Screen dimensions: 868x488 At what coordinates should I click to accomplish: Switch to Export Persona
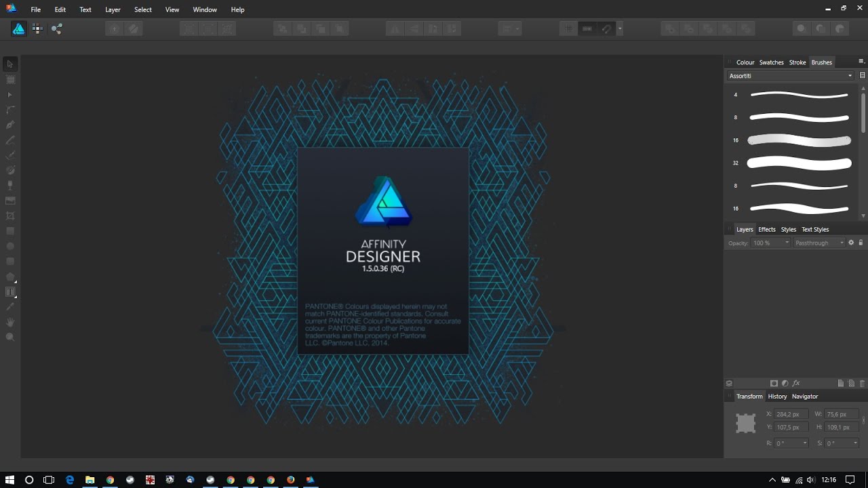pyautogui.click(x=56, y=28)
